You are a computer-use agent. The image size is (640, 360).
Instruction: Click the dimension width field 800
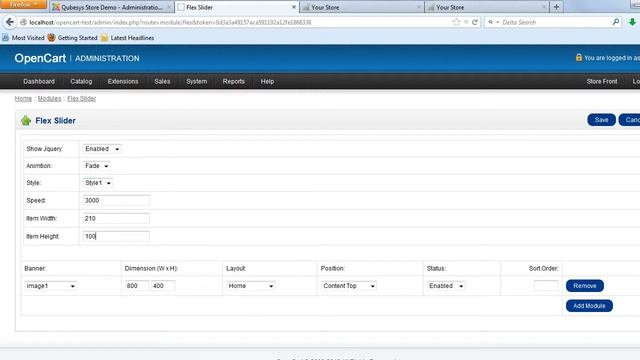coord(137,286)
